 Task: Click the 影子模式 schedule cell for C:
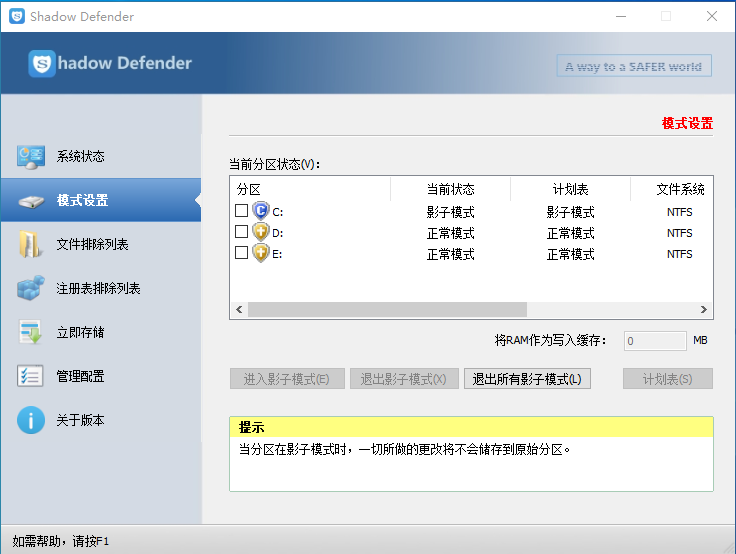(570, 212)
